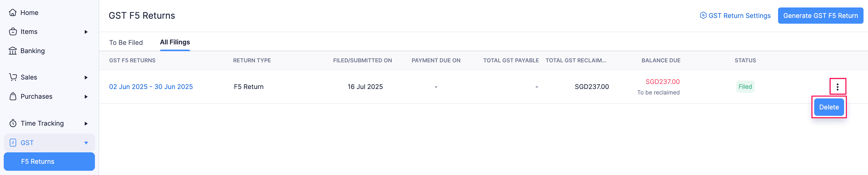Image resolution: width=868 pixels, height=175 pixels.
Task: Expand the Items submenu arrow
Action: [x=86, y=32]
